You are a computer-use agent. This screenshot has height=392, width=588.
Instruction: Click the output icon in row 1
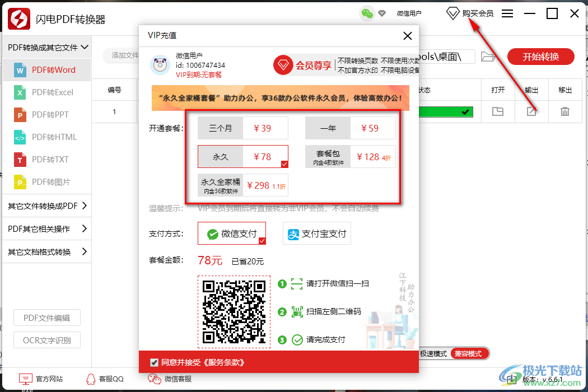click(531, 111)
